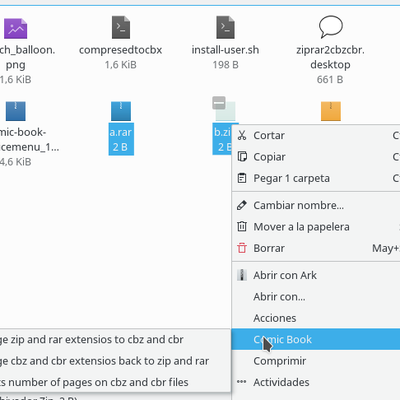400x400 pixels.
Task: Choose Abrir con... entry
Action: coord(316,297)
